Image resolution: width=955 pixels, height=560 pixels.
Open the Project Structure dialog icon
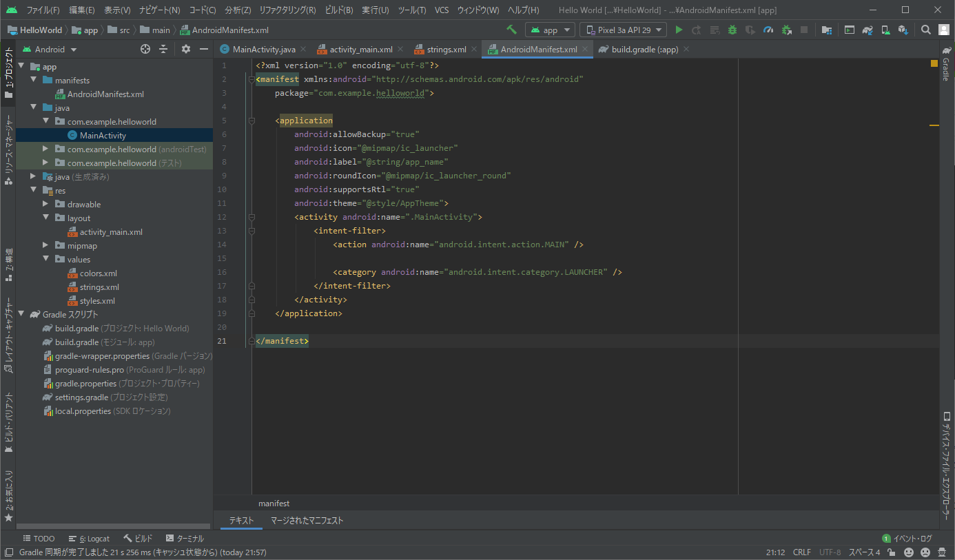(827, 30)
